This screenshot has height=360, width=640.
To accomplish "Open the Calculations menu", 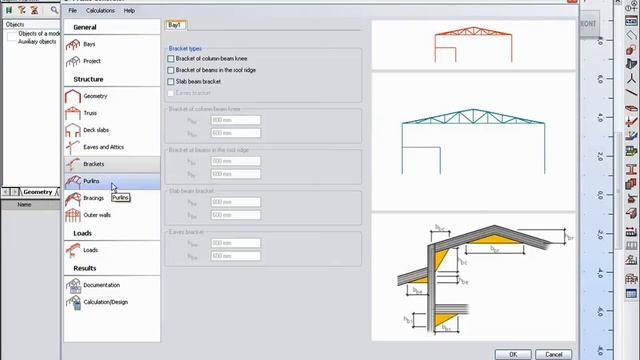I will [x=100, y=11].
